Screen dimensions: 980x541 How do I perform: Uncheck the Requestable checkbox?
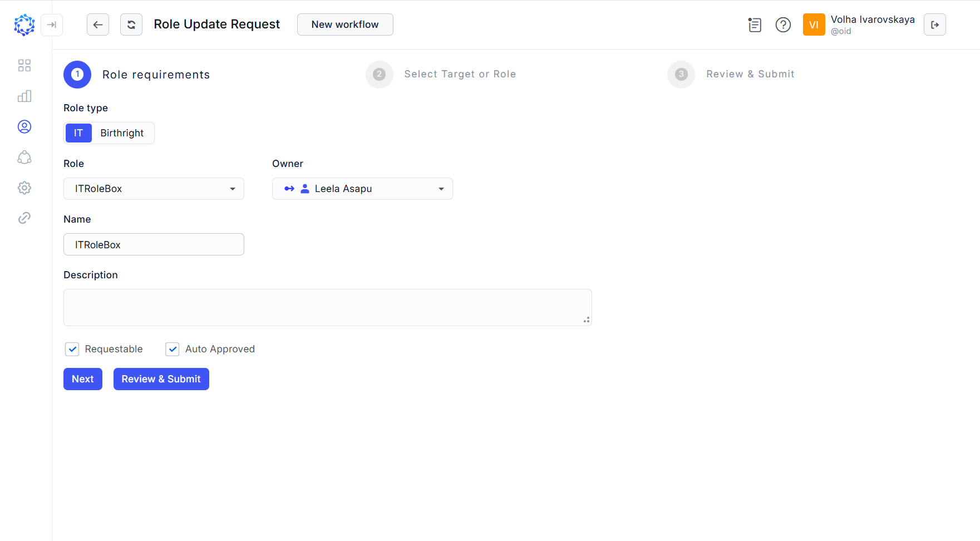point(72,349)
